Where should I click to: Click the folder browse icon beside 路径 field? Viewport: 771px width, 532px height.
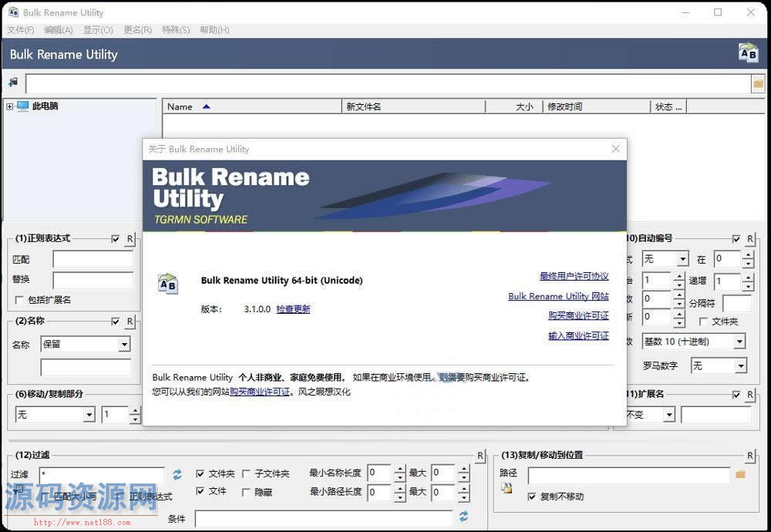coord(740,474)
